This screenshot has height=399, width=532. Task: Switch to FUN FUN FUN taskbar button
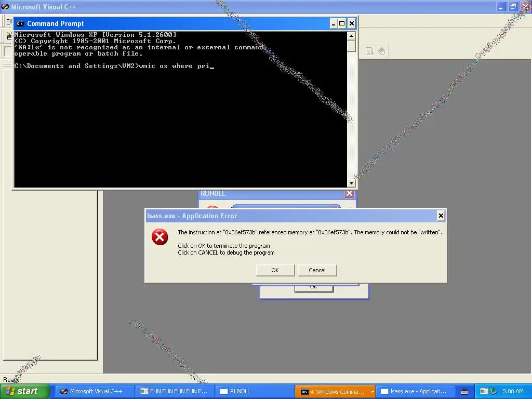[x=175, y=391]
